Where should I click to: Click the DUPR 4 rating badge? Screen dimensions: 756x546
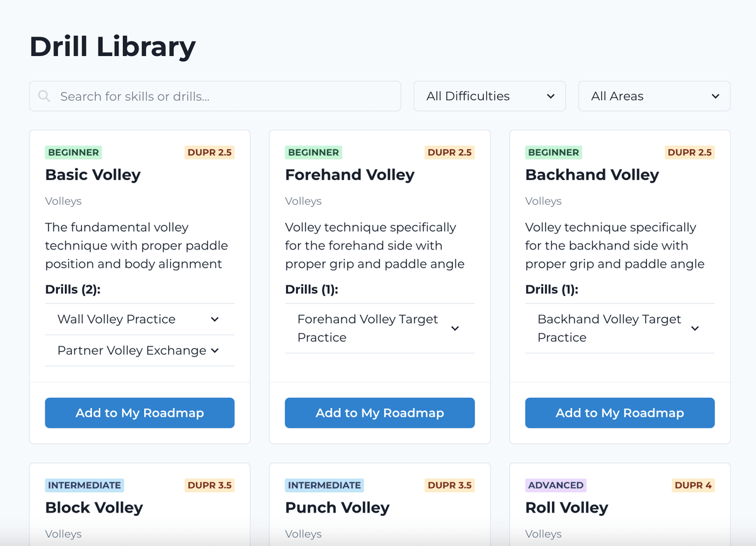pos(693,486)
